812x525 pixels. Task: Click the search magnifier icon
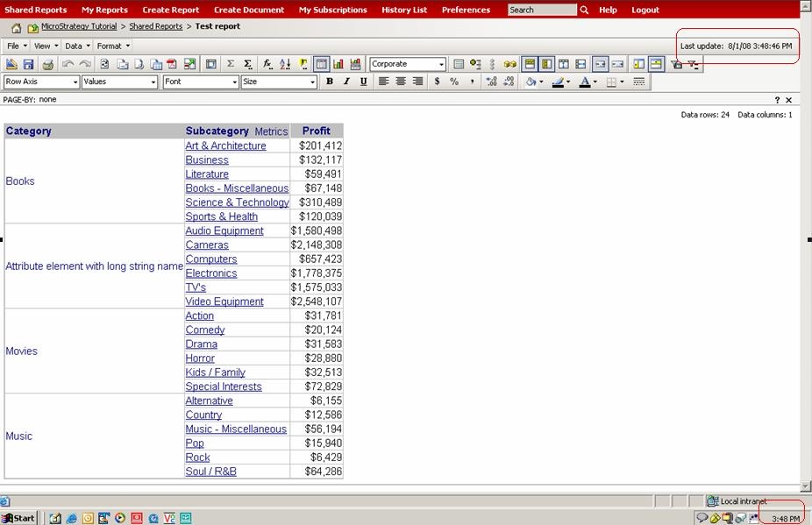[584, 10]
